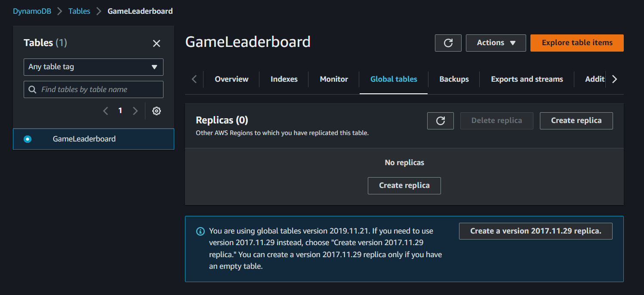Switch to the Overview tab
This screenshot has height=295, width=644.
tap(231, 79)
